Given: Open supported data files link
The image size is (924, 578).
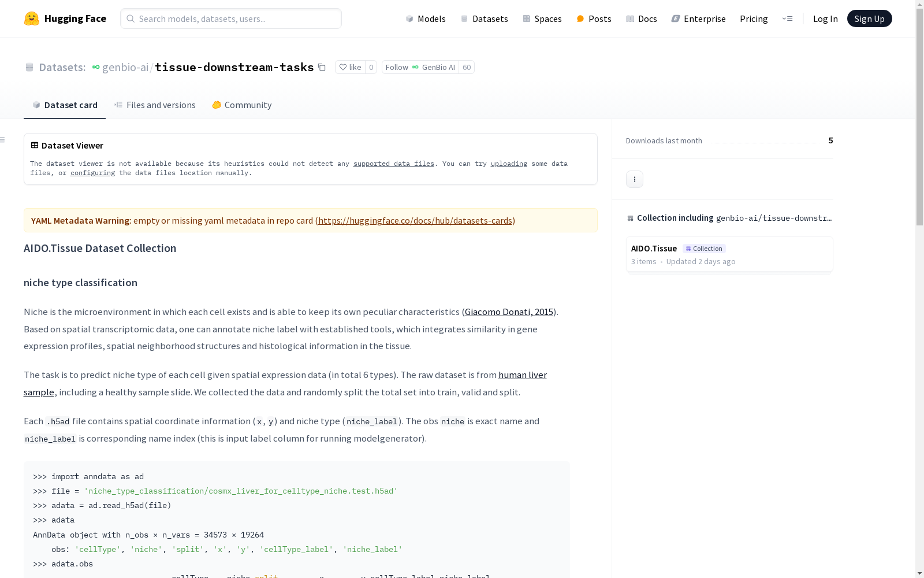Looking at the screenshot, I should point(394,164).
